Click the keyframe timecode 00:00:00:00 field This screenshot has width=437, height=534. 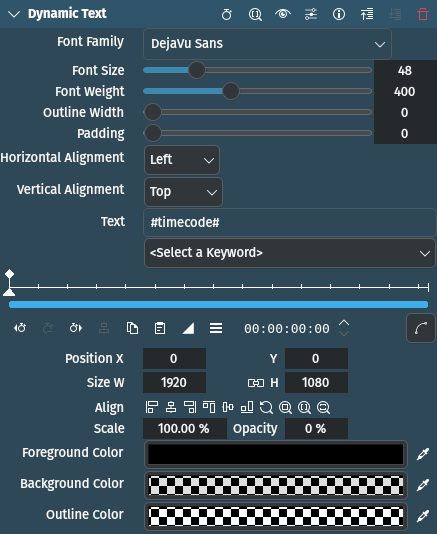(287, 329)
